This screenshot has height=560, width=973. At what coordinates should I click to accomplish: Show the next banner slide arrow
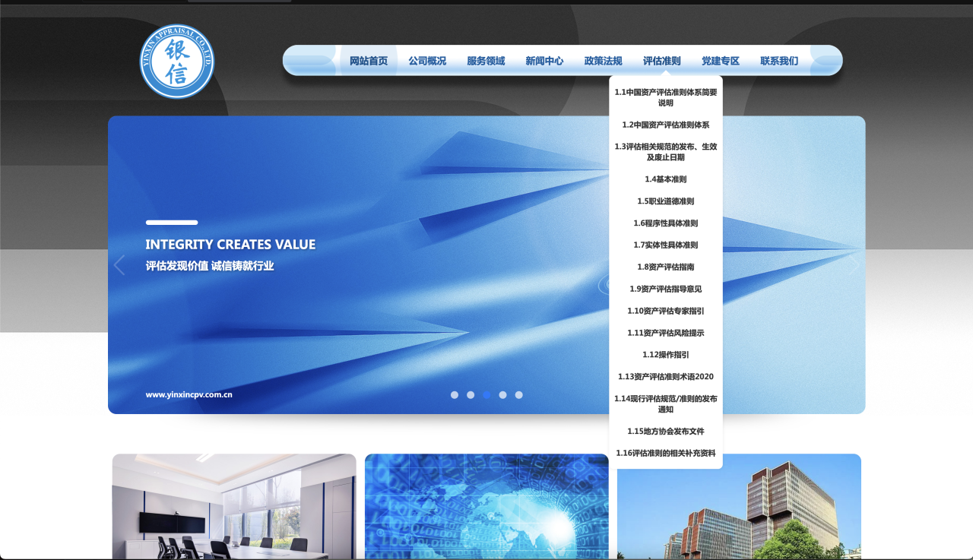click(x=854, y=265)
